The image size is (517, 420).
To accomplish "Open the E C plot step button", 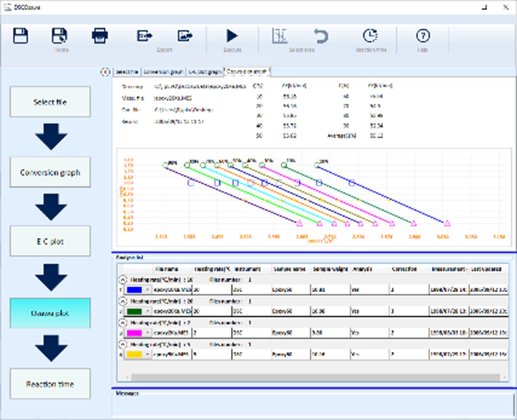I will coord(50,241).
